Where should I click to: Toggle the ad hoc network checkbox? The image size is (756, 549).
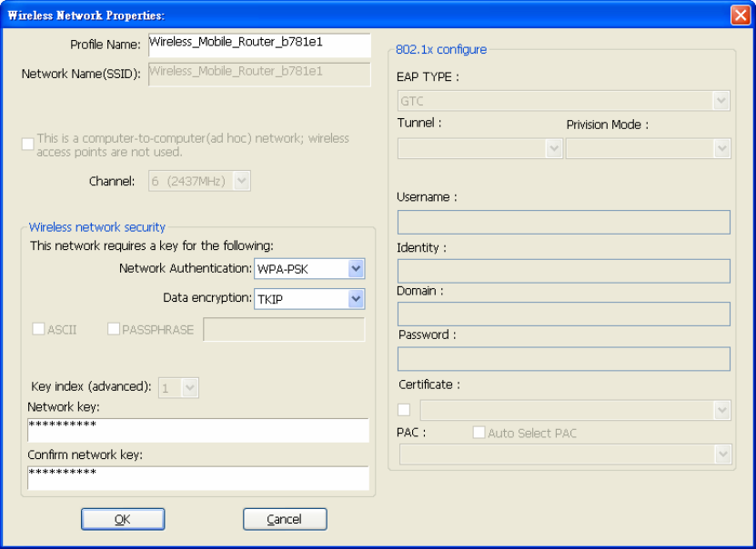coord(28,144)
